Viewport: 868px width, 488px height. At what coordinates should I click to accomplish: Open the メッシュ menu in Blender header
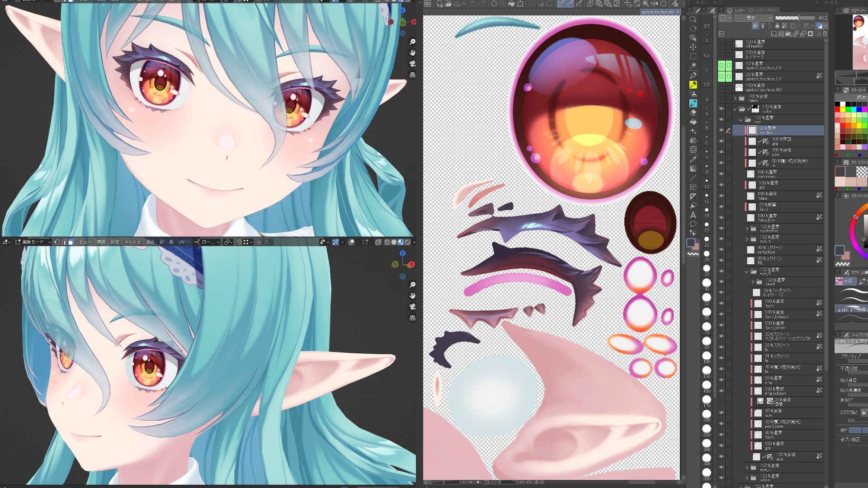coord(132,242)
